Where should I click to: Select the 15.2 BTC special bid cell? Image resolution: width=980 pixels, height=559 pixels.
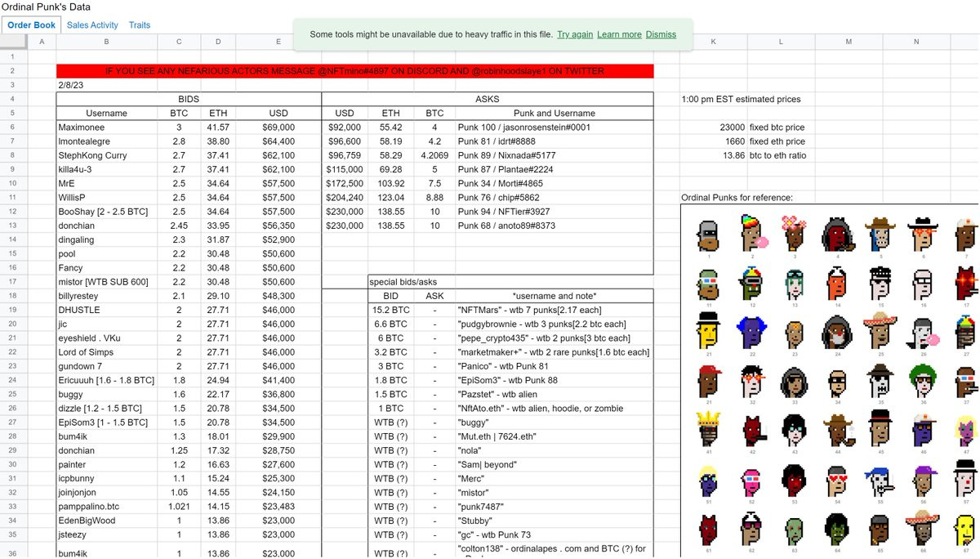click(390, 311)
